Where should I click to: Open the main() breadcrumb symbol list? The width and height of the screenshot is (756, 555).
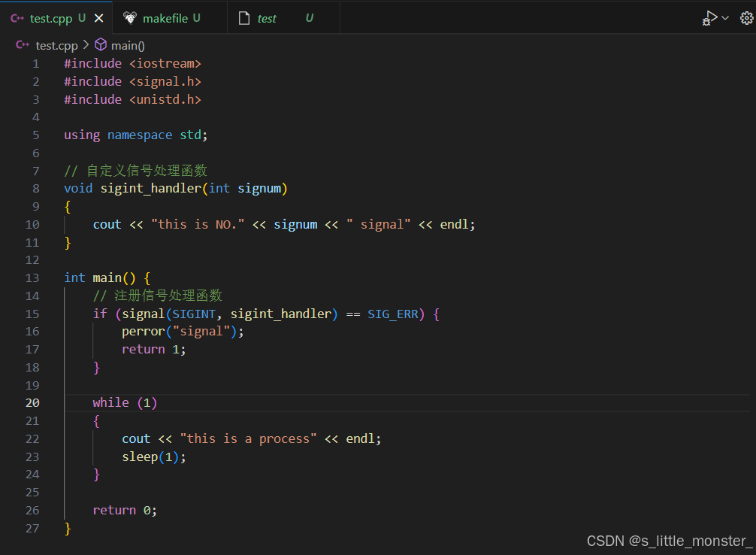[x=128, y=45]
